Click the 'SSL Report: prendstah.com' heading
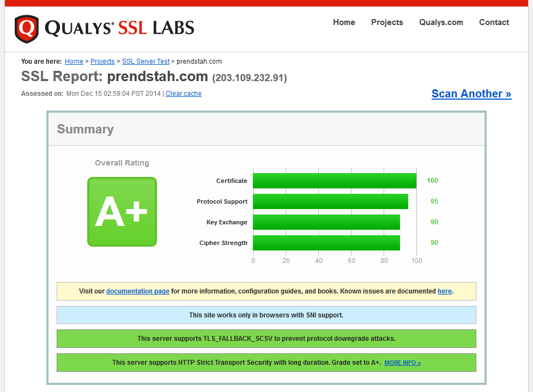 click(x=114, y=76)
